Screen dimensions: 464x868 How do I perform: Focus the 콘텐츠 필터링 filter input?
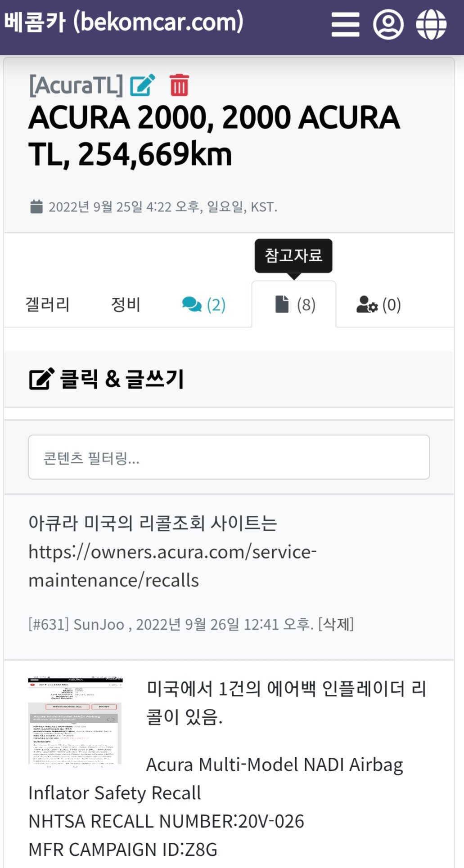[229, 457]
